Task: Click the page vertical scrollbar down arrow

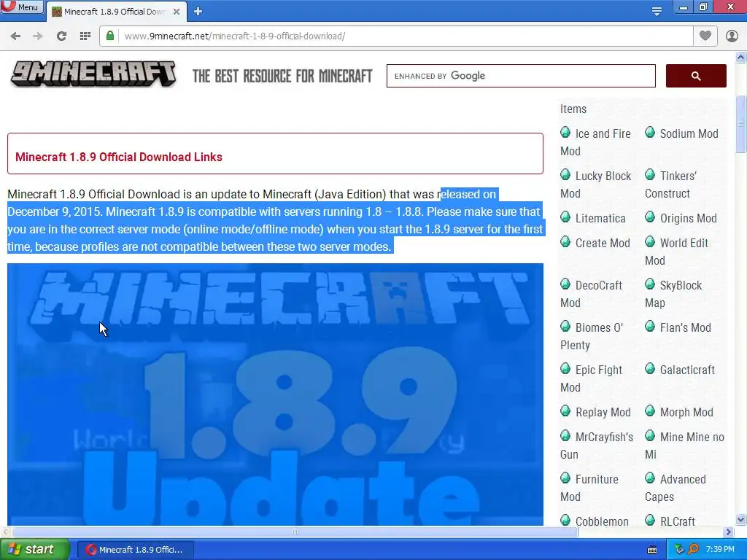Action: (741, 519)
